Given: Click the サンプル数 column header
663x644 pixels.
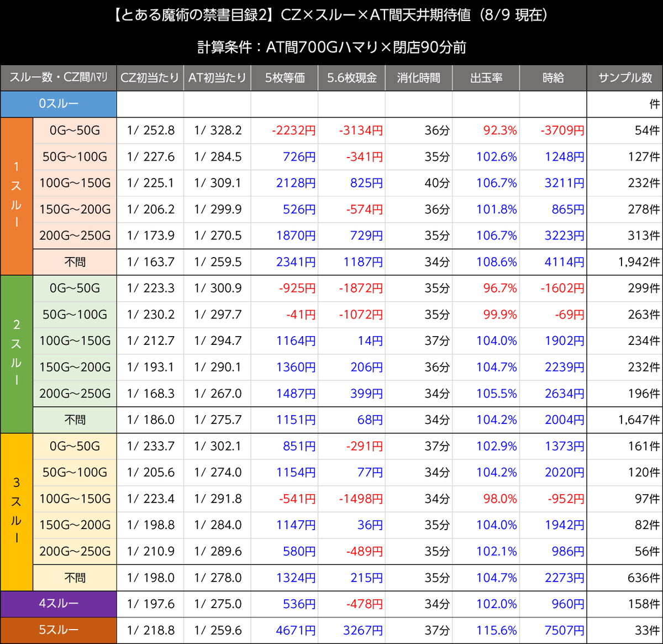Looking at the screenshot, I should coord(625,77).
